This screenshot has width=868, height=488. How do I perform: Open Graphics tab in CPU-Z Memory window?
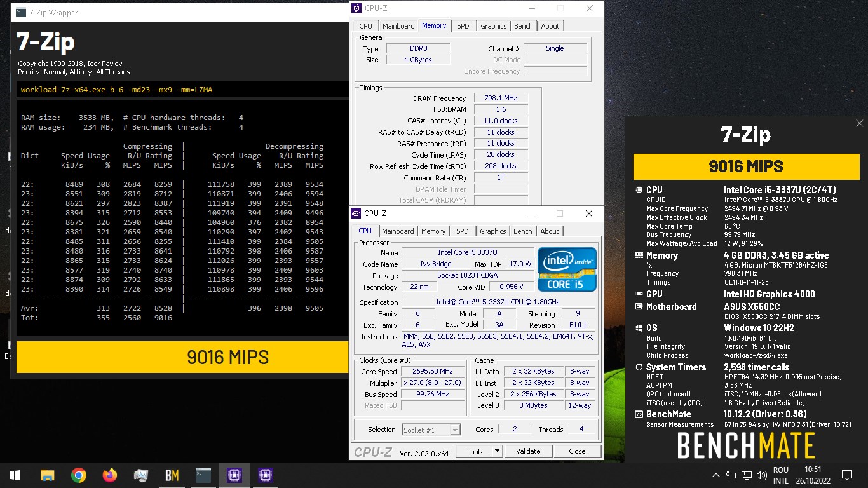[x=494, y=26]
